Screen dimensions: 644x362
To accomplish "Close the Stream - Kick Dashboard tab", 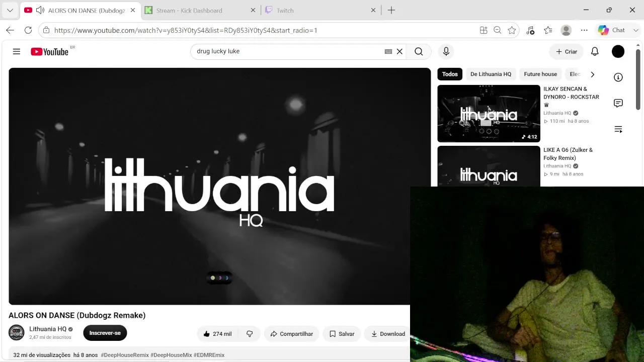I will coord(253,10).
